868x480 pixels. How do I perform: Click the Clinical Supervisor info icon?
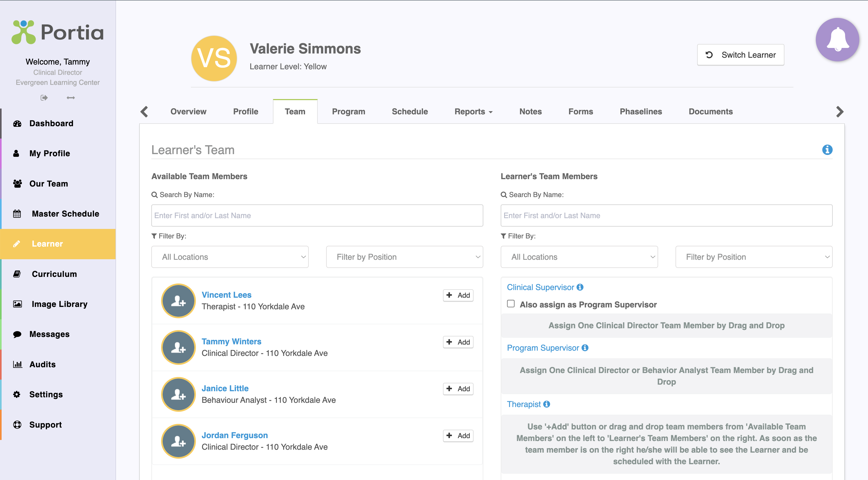click(580, 287)
